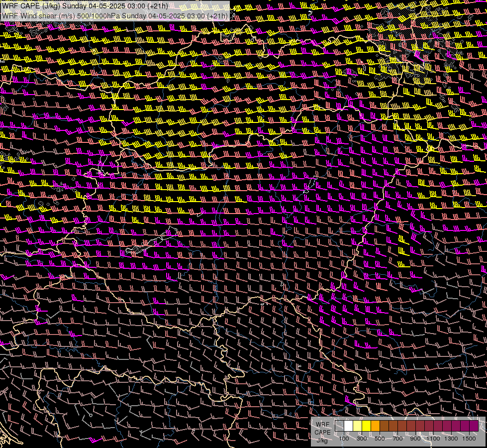Click the "300" legend value label
The image size is (487, 448).
pyautogui.click(x=362, y=439)
